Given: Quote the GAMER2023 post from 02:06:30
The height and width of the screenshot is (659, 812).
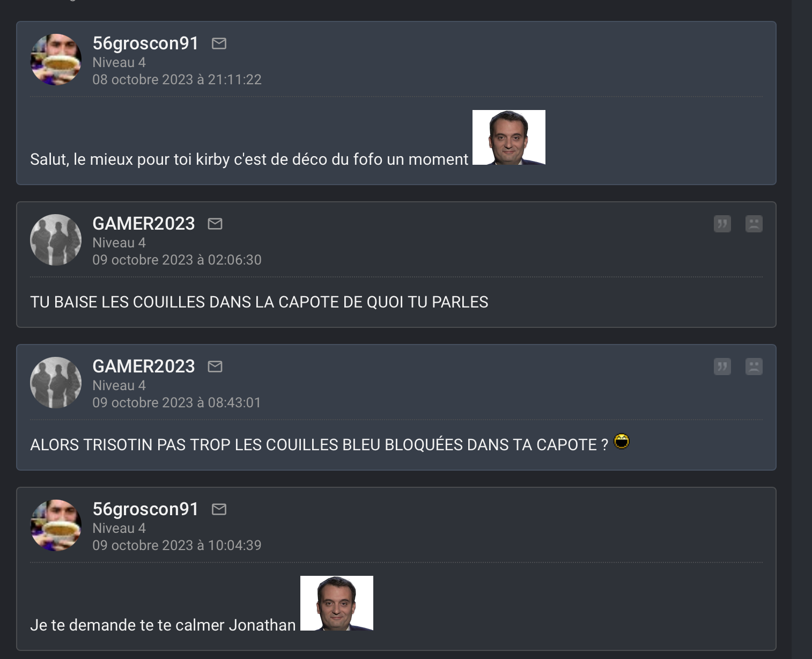Looking at the screenshot, I should coord(722,224).
